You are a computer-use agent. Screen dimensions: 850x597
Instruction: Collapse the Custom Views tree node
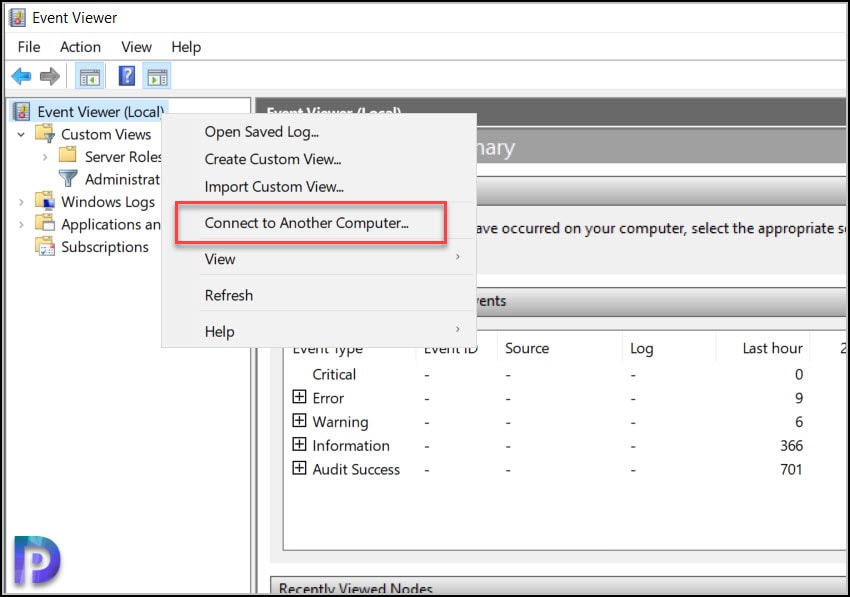(21, 134)
